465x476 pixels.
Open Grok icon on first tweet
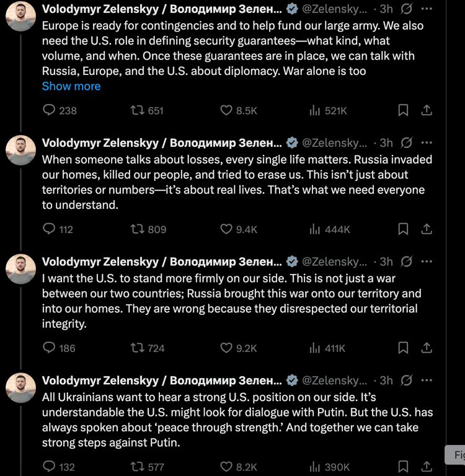pos(407,9)
